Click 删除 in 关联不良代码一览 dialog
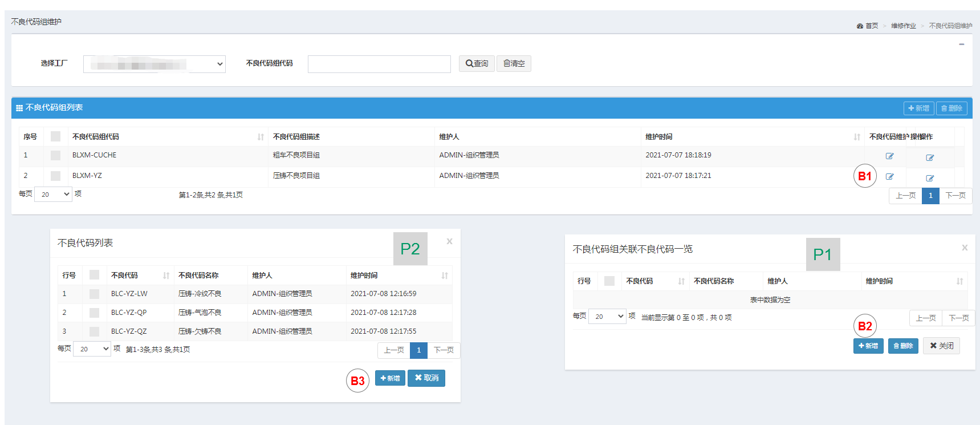Viewport: 980px width, 425px height. [x=903, y=346]
